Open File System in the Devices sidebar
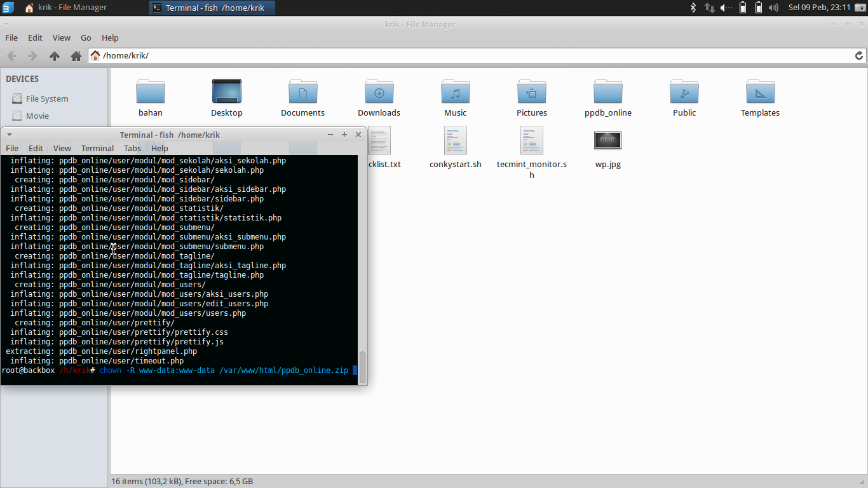868x488 pixels. (47, 99)
